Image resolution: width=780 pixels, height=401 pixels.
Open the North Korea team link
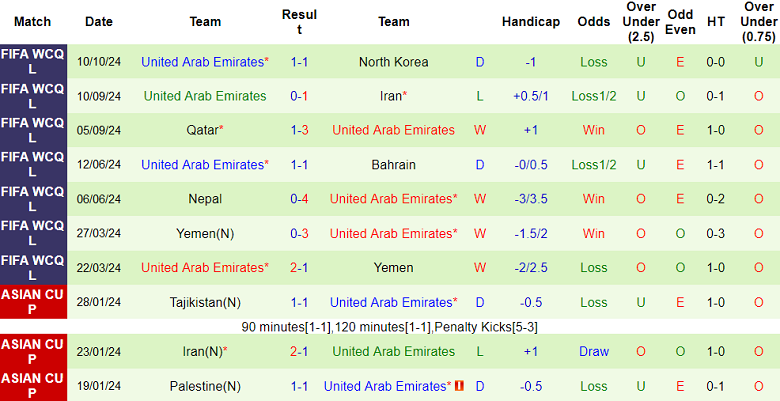[393, 62]
